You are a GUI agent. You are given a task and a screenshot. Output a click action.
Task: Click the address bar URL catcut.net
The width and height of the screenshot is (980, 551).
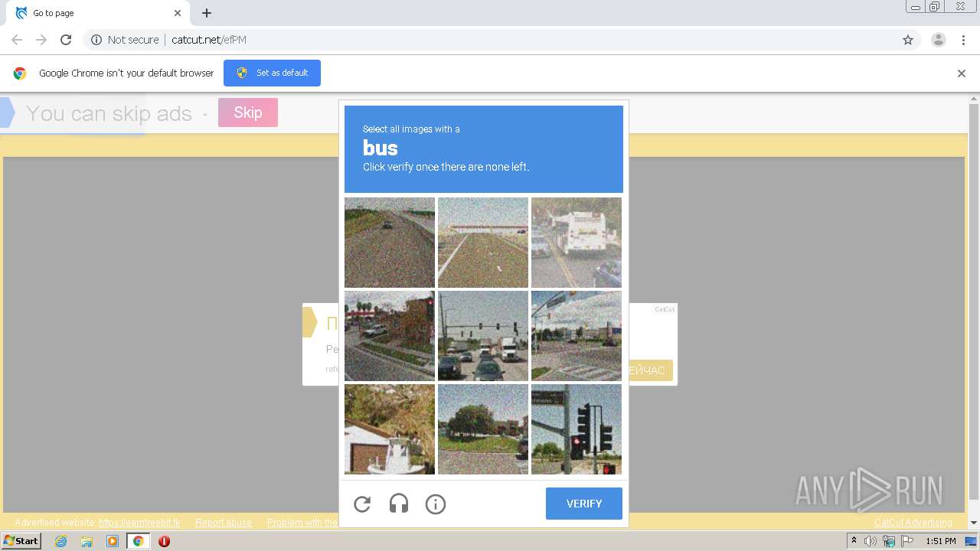coord(209,40)
